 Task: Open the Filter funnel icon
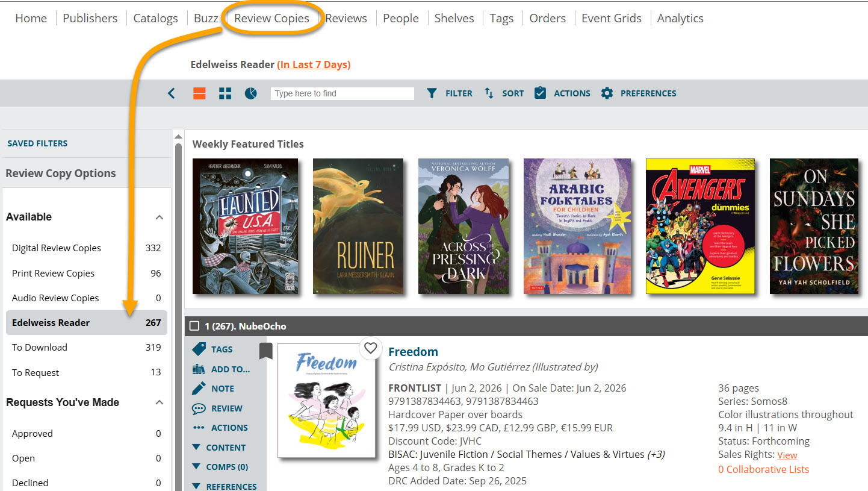pos(432,93)
